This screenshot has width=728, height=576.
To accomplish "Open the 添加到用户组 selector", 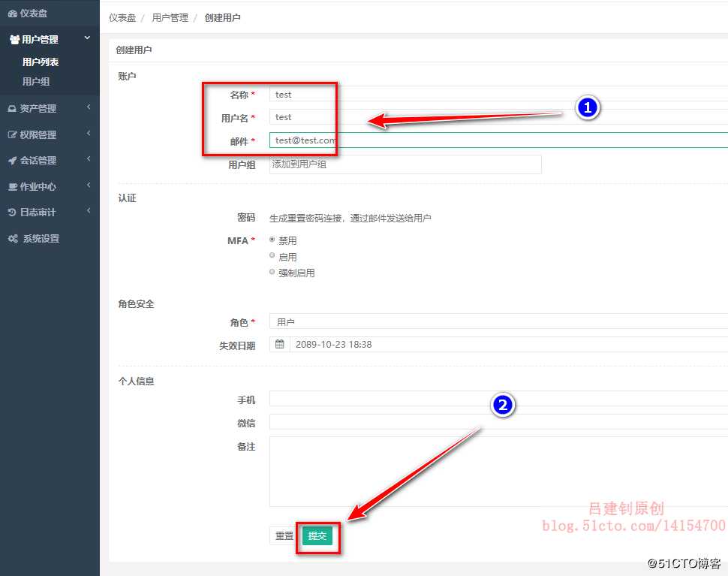I will (405, 164).
